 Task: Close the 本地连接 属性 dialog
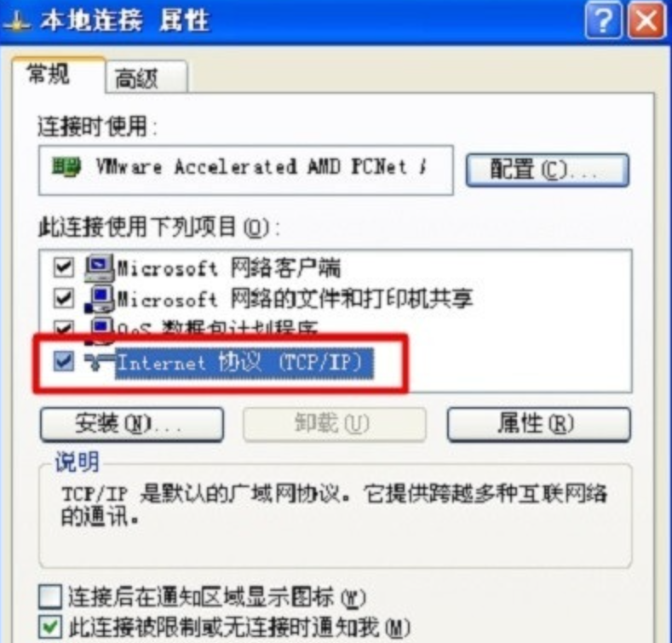pyautogui.click(x=646, y=20)
